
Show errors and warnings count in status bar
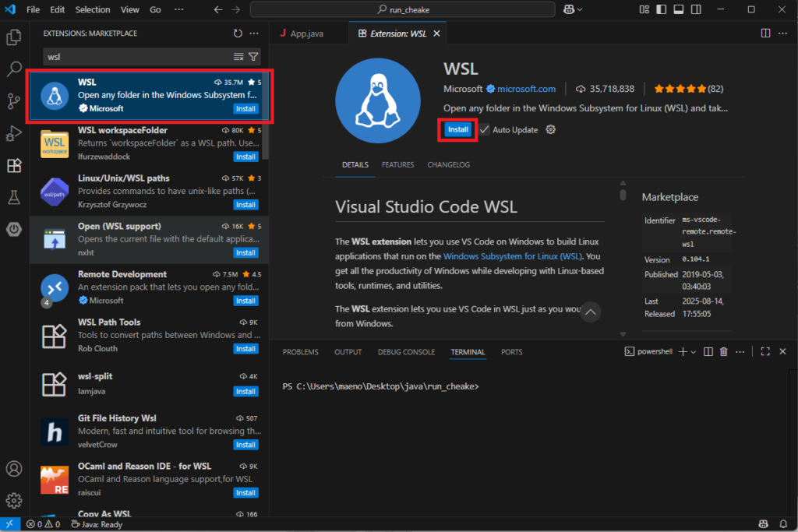[x=44, y=524]
